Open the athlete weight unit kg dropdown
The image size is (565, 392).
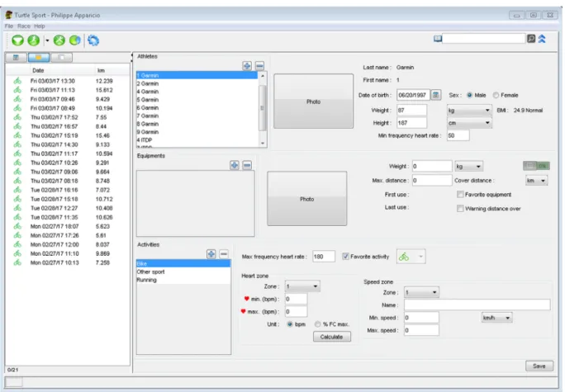[469, 110]
